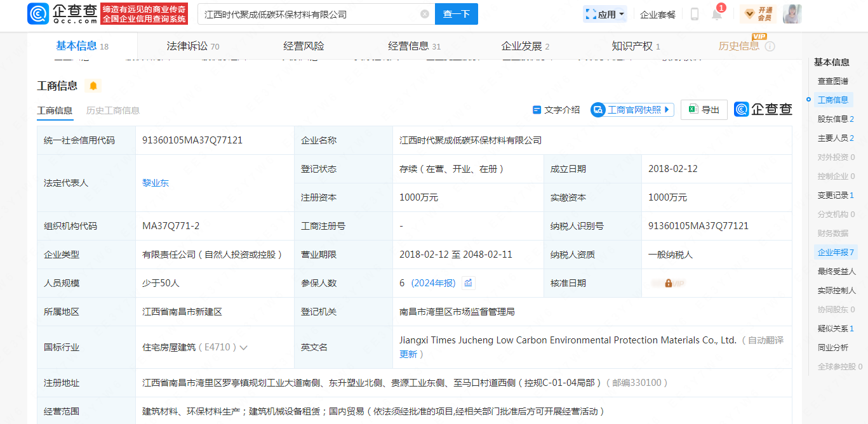Click the history info help icon
The height and width of the screenshot is (424, 868).
point(770,46)
